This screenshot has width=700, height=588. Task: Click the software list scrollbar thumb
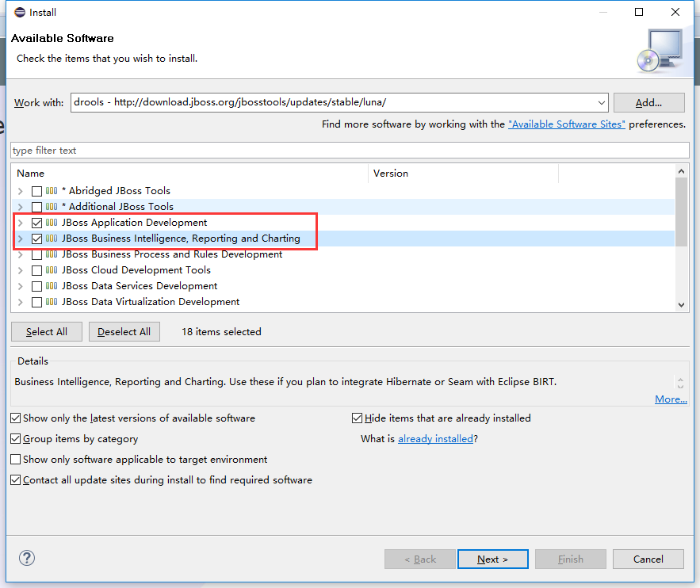click(x=681, y=212)
